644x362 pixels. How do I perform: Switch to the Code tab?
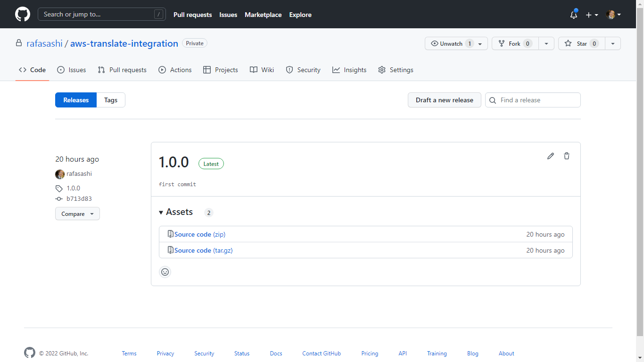tap(32, 70)
